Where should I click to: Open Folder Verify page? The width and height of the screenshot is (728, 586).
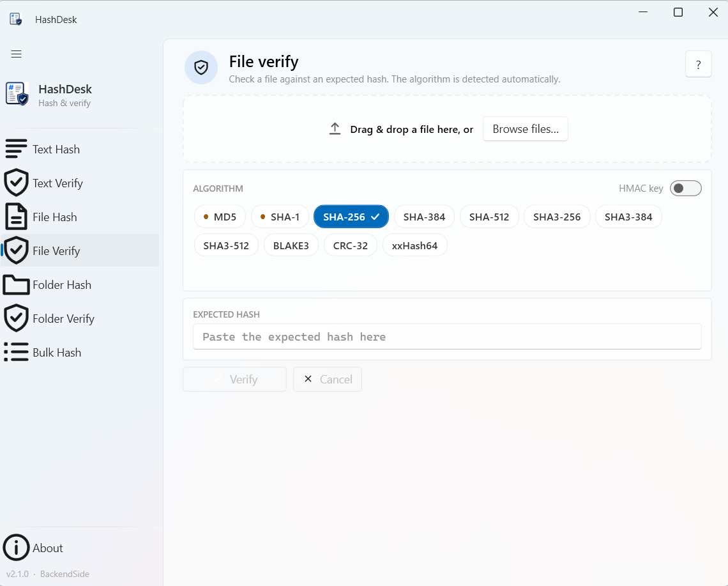80,319
